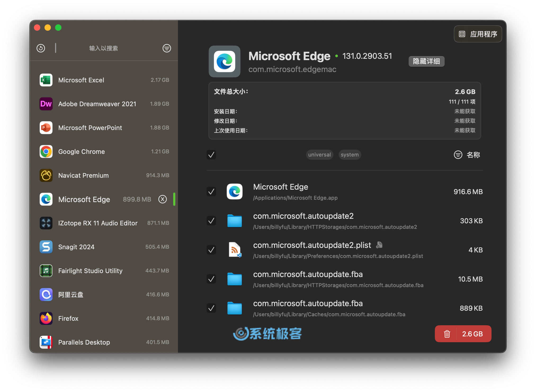
Task: Click the history clock icon in sidebar
Action: tap(41, 48)
